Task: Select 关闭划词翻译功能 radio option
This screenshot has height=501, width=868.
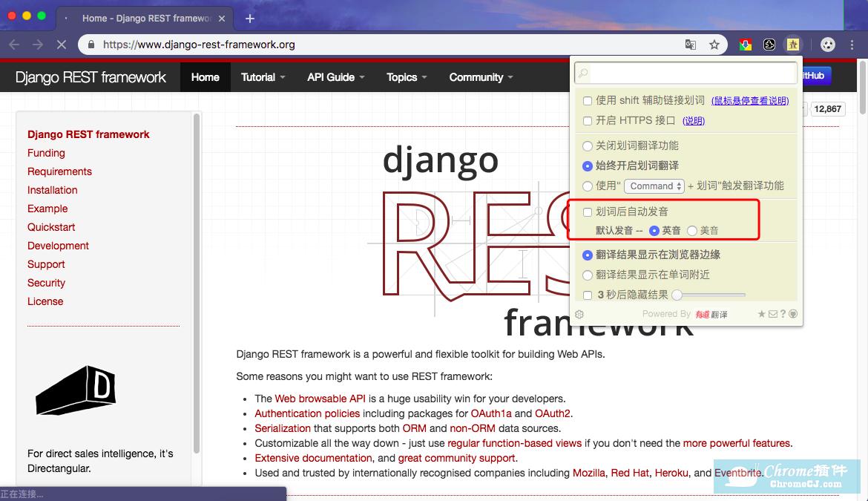Action: (x=588, y=146)
